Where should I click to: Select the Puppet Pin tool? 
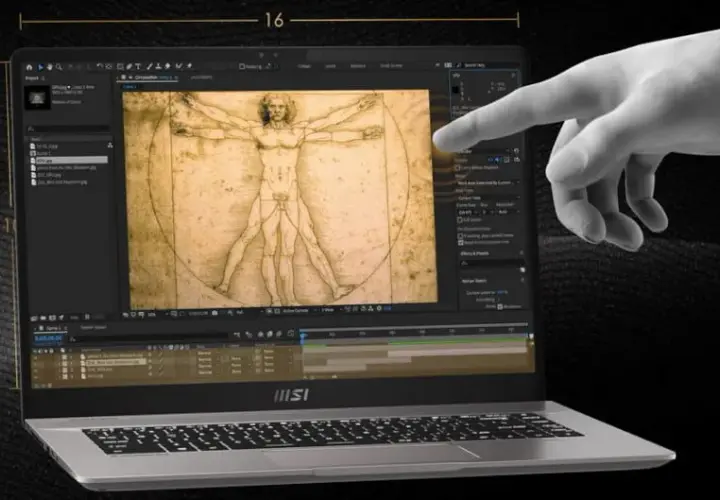(x=189, y=67)
